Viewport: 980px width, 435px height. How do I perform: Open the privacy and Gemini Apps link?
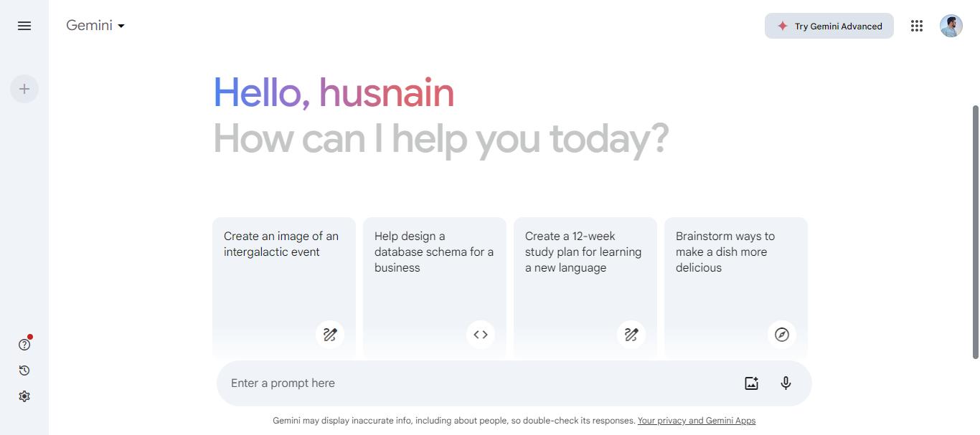(x=695, y=421)
